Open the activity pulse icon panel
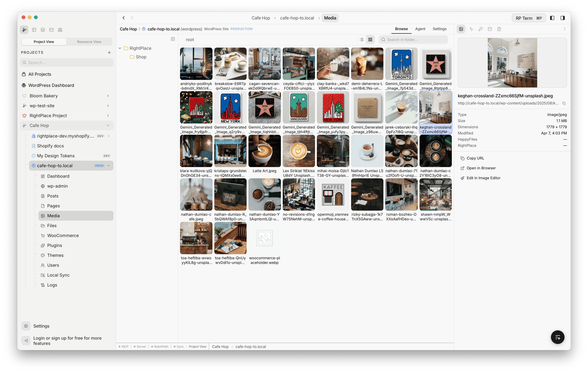Screen dimensions: 588x373 471,29
